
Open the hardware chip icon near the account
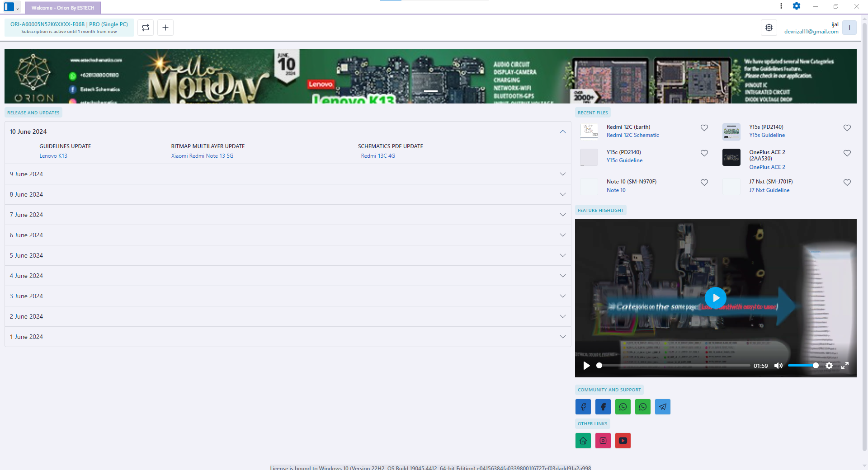pyautogui.click(x=769, y=28)
